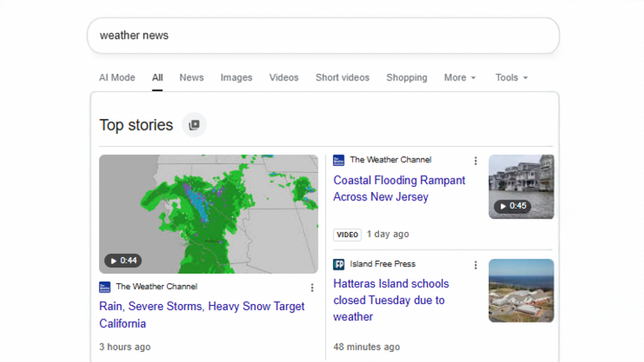Open the Images tab
The height and width of the screenshot is (362, 644).
pyautogui.click(x=236, y=78)
